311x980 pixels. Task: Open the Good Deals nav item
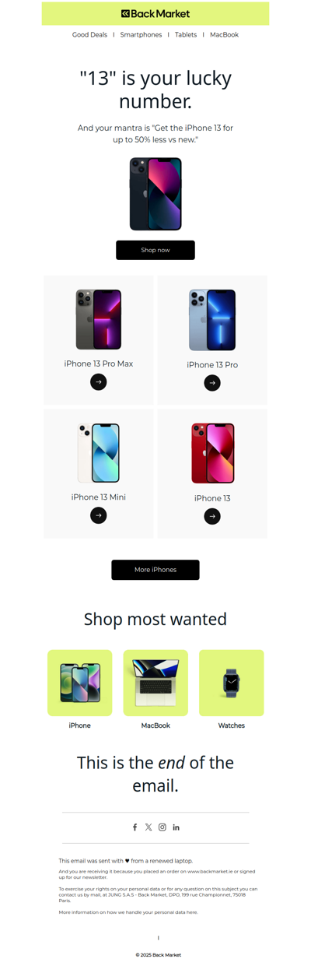[x=90, y=35]
